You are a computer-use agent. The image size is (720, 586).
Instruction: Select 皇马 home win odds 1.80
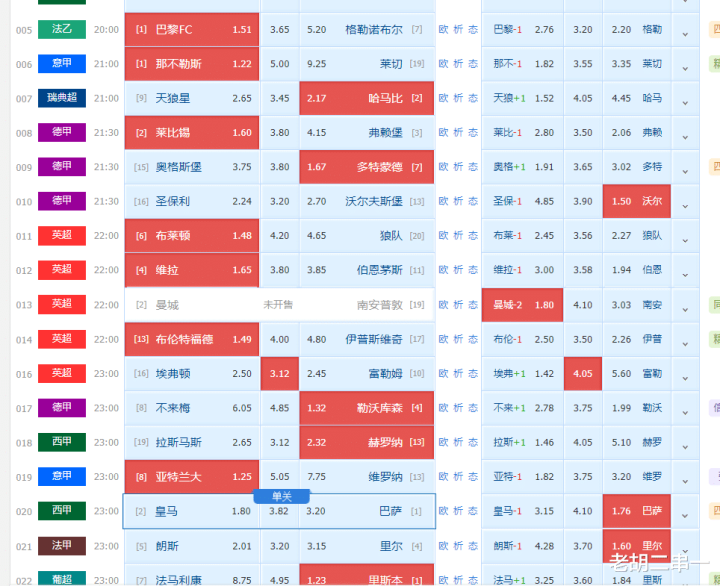pyautogui.click(x=192, y=511)
